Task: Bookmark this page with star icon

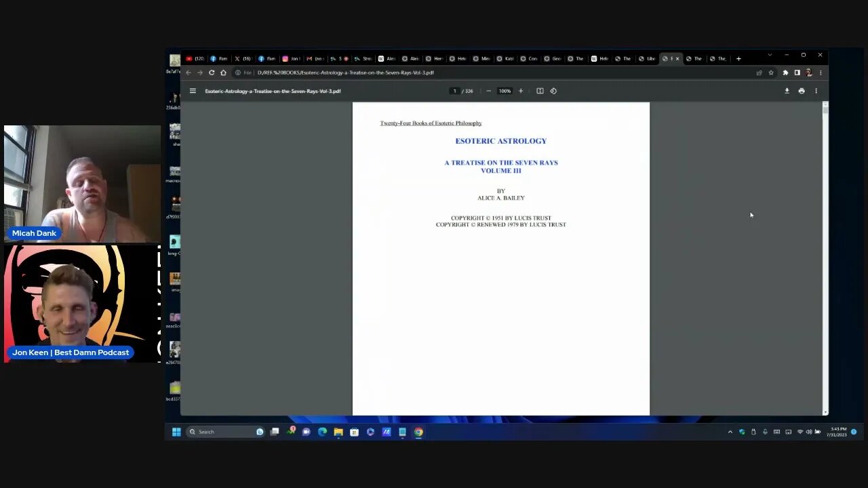Action: [x=771, y=73]
